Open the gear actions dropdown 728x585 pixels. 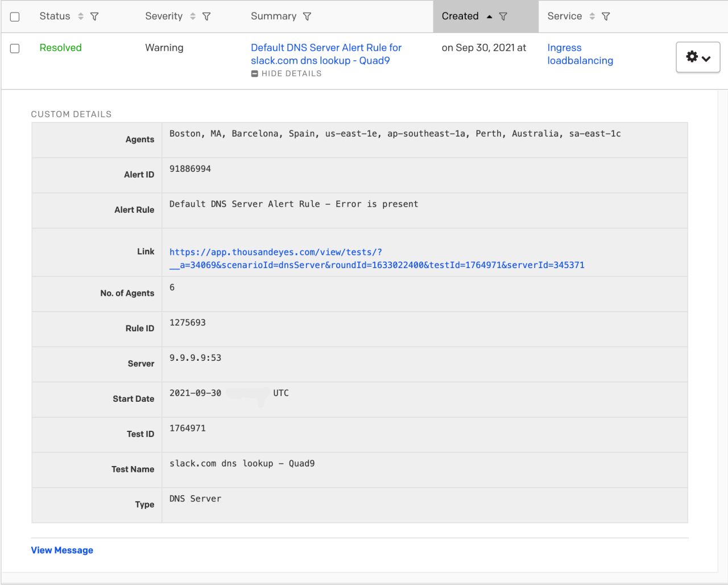click(x=698, y=57)
